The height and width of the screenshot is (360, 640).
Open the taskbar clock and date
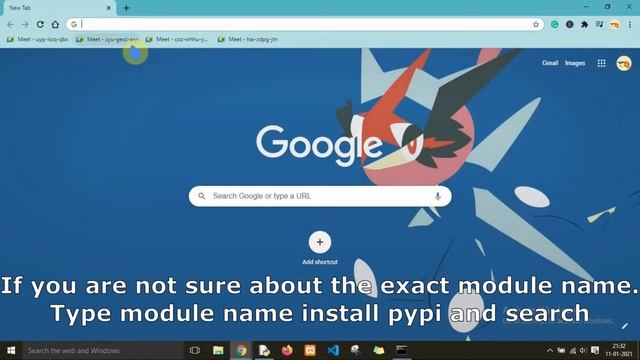tap(619, 351)
